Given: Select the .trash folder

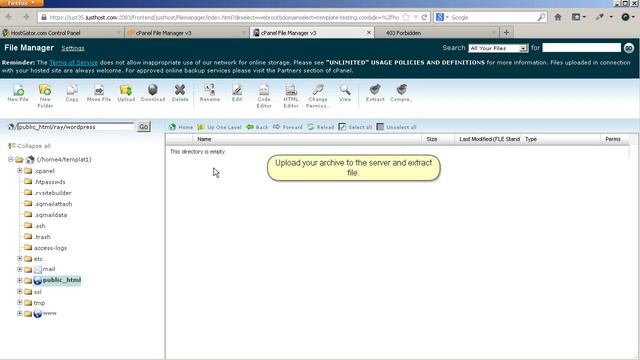Looking at the screenshot, I should [42, 237].
